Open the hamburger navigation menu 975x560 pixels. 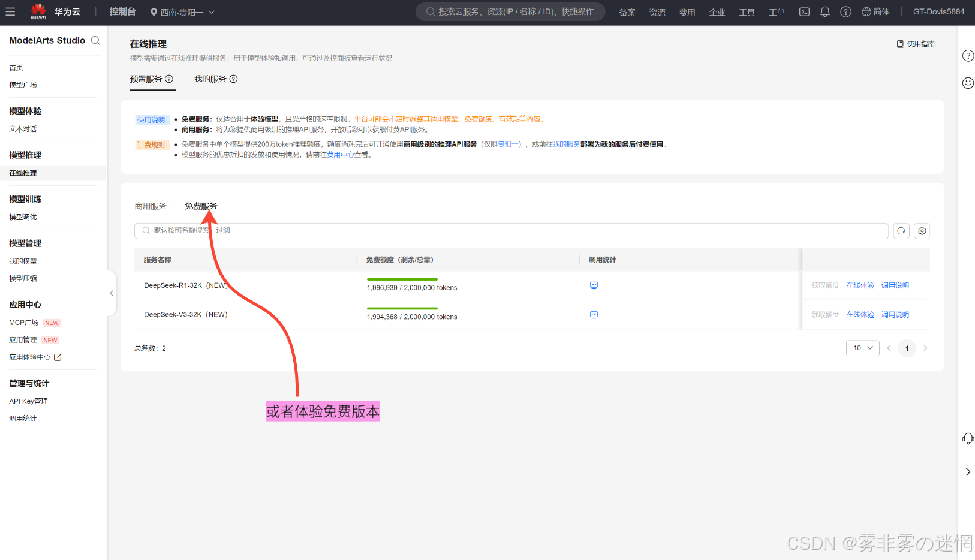[x=10, y=12]
